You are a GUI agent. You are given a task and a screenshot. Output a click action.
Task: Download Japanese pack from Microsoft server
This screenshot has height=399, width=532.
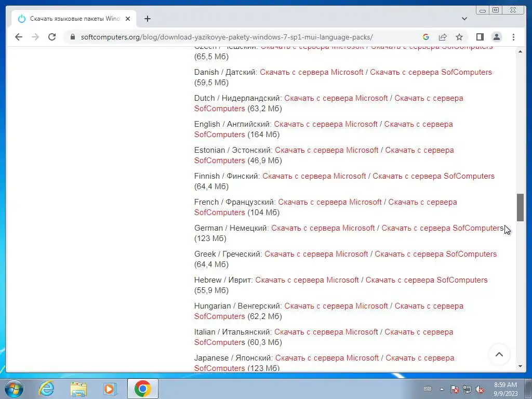click(327, 358)
